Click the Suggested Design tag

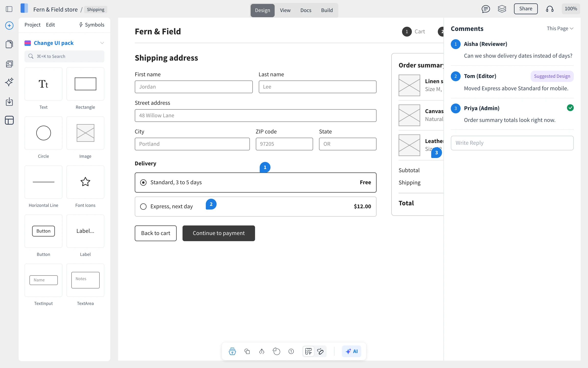(x=552, y=76)
